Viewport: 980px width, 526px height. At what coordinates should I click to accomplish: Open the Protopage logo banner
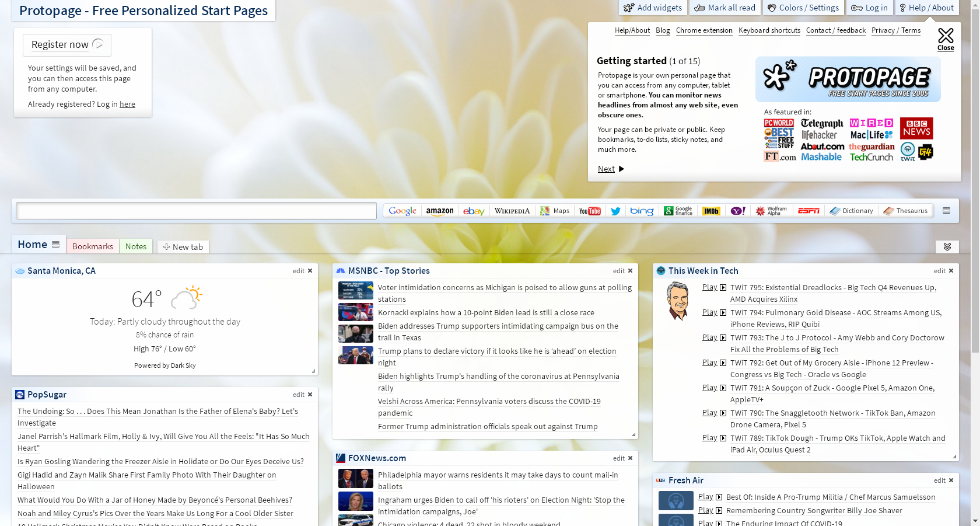[848, 79]
